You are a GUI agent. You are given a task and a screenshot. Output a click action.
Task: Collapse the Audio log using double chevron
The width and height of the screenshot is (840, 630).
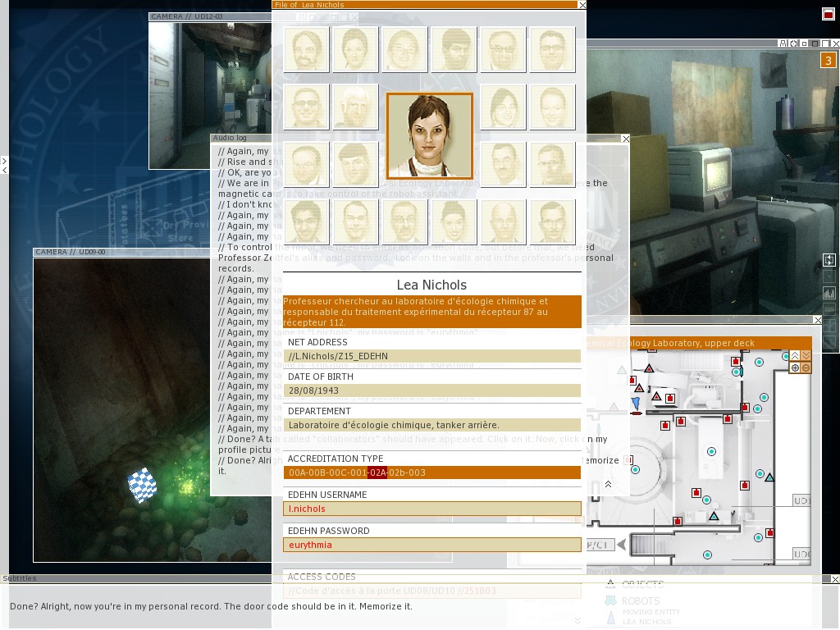point(608,485)
